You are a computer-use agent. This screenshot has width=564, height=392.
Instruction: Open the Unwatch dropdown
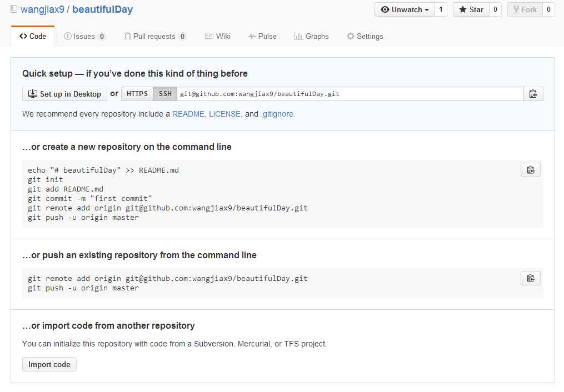click(405, 9)
